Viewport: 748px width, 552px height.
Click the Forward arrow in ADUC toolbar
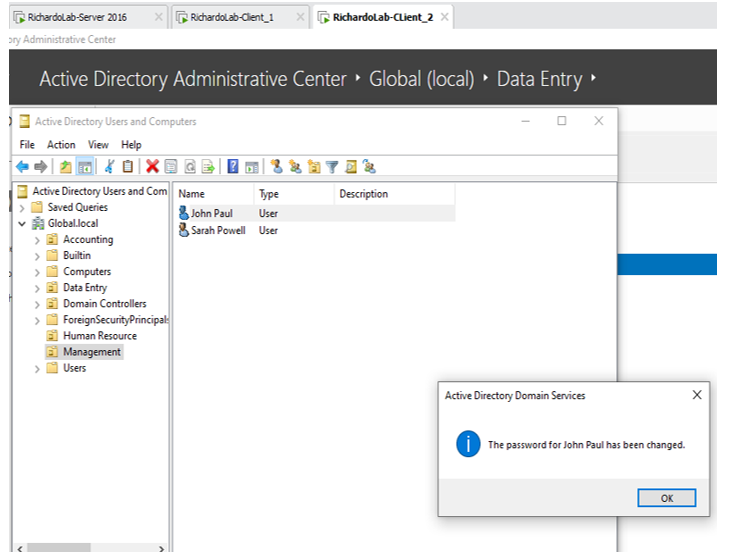pyautogui.click(x=41, y=167)
